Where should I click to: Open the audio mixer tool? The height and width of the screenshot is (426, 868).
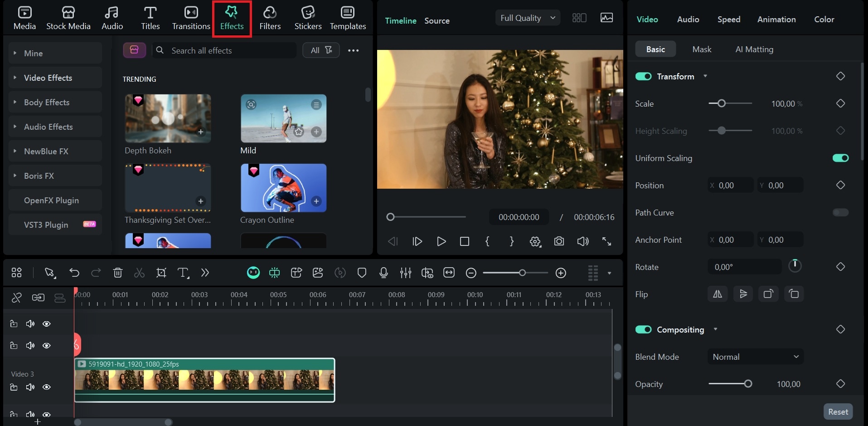click(x=406, y=273)
